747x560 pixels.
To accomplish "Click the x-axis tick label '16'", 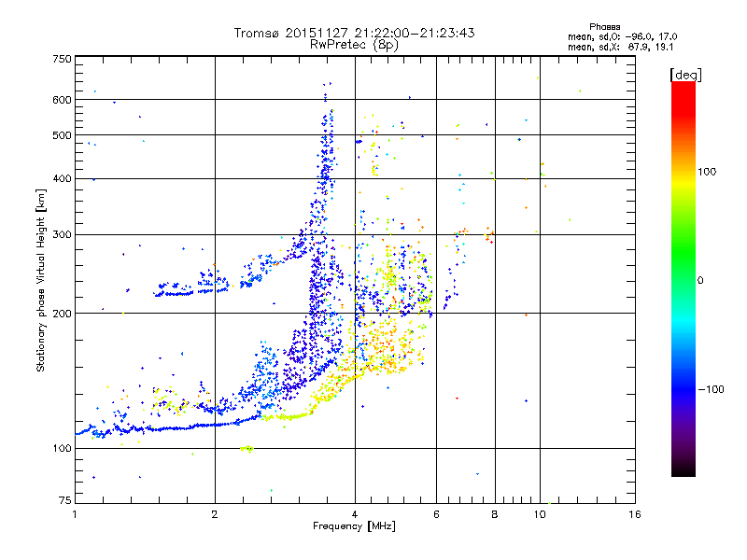I will pyautogui.click(x=635, y=514).
